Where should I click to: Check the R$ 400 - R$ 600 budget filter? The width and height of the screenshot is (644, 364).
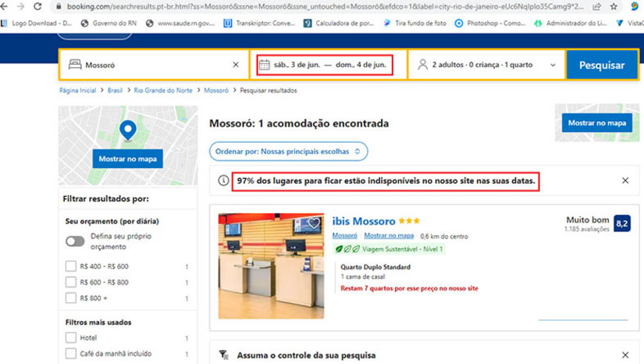pos(70,266)
